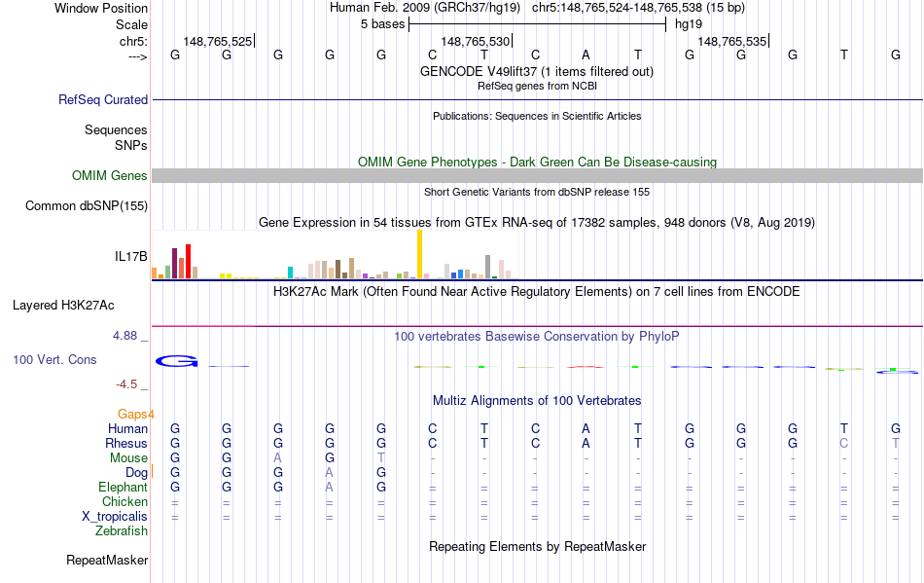924x583 pixels.
Task: Click the Human species label
Action: pos(127,428)
